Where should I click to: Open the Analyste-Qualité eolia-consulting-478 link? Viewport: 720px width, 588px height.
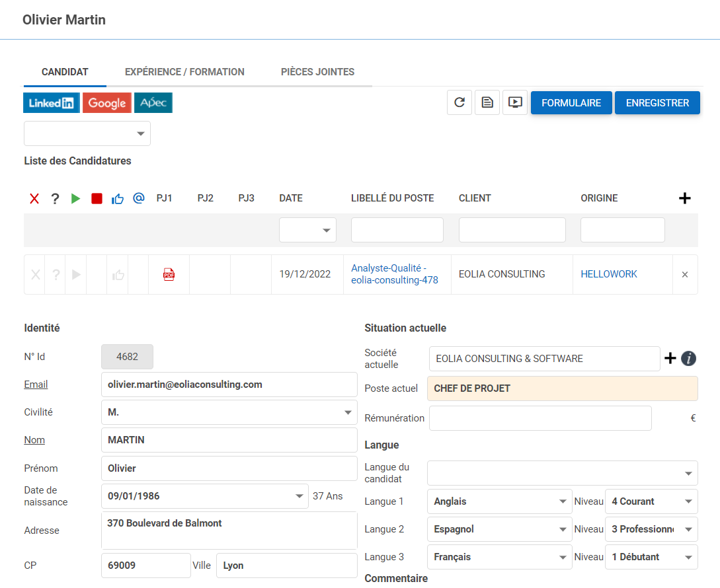(x=394, y=274)
